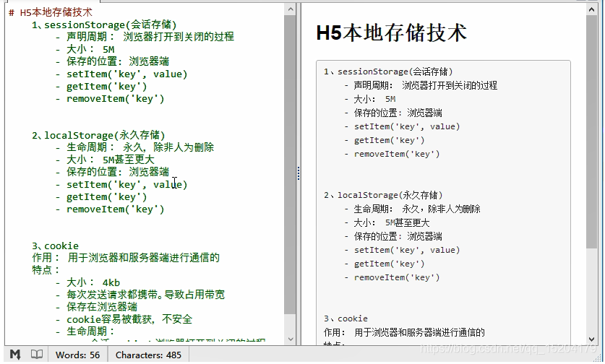
Task: Click the 'H5本地存储技术' heading in the preview
Action: [x=392, y=32]
